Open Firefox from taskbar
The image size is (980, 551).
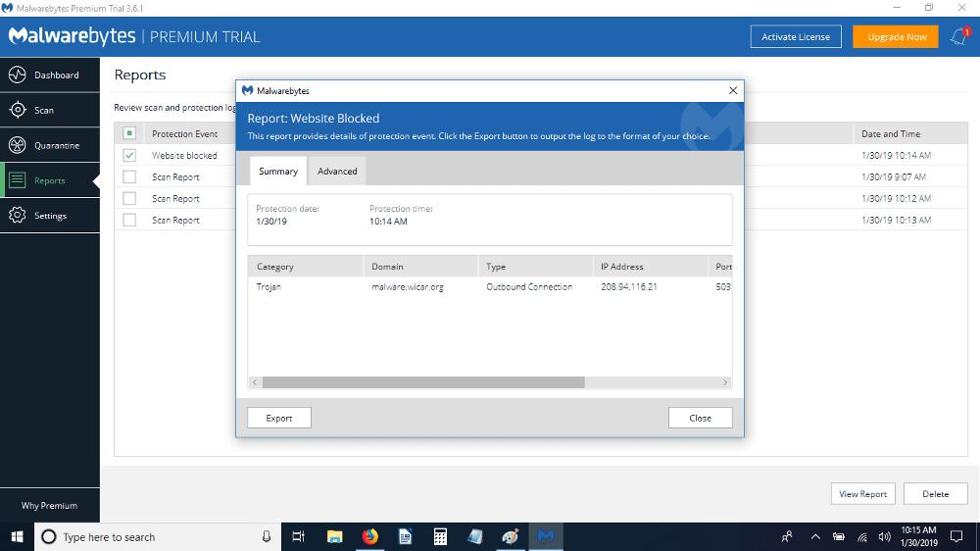point(370,536)
